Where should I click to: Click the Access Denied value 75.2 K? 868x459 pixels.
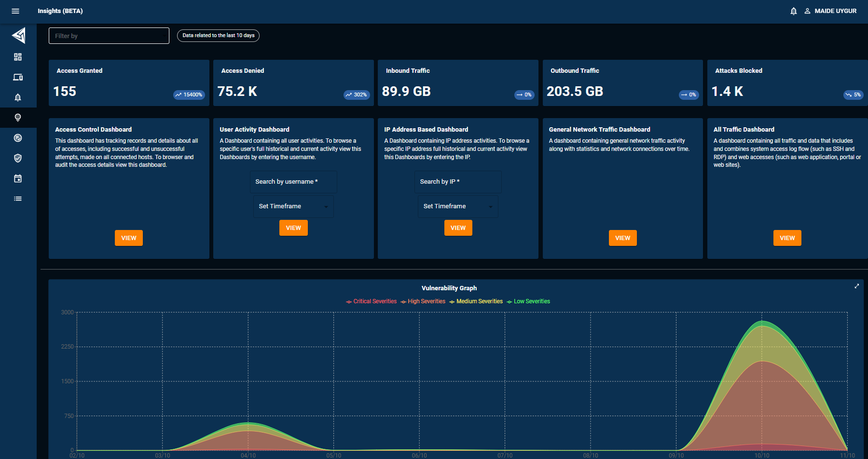point(237,92)
